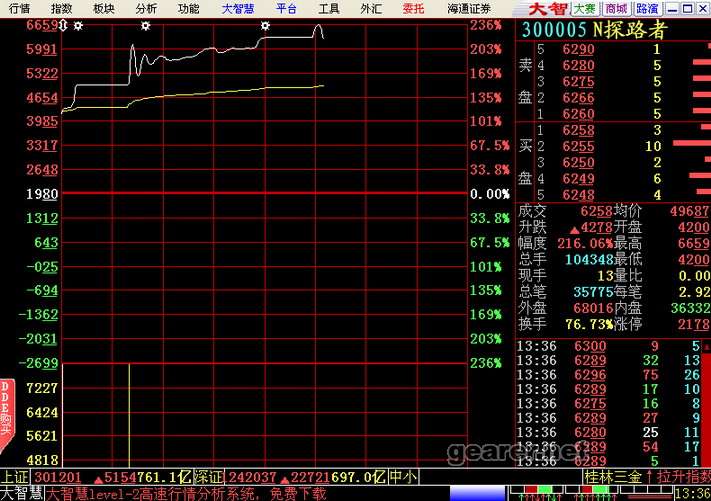711x501 pixels.
Task: Click the 外盘 68016 value
Action: (x=593, y=308)
